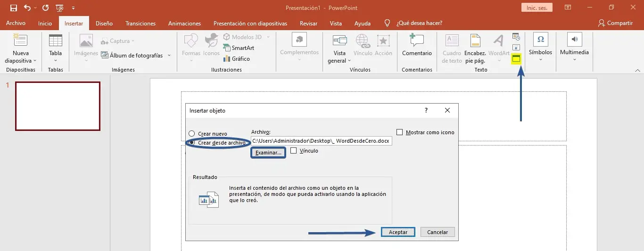Viewport: 644px width, 251px height.
Task: Click the Vista general zoom icon
Action: 339,40
